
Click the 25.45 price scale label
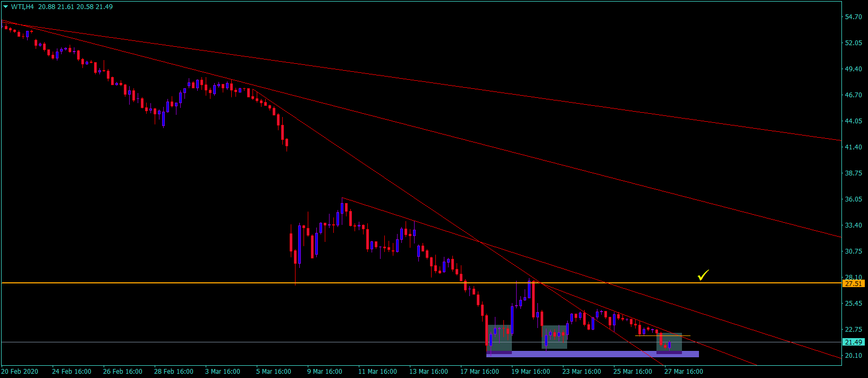pos(853,304)
